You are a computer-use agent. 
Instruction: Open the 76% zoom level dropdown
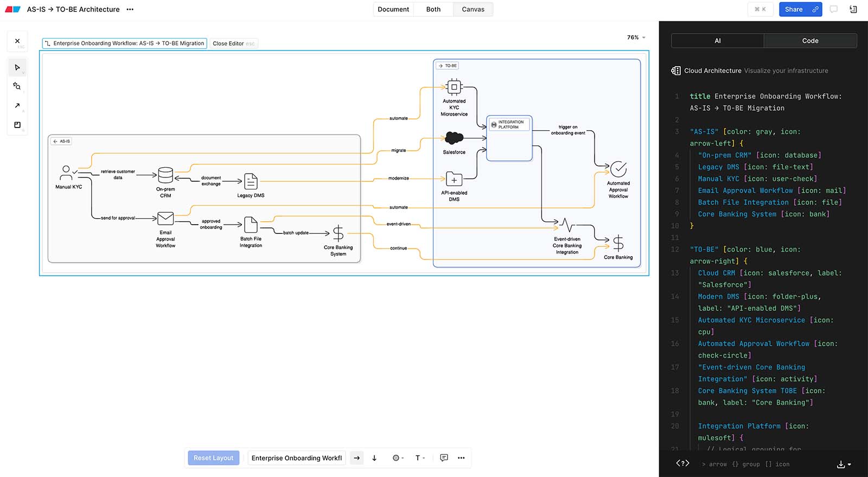click(x=636, y=37)
